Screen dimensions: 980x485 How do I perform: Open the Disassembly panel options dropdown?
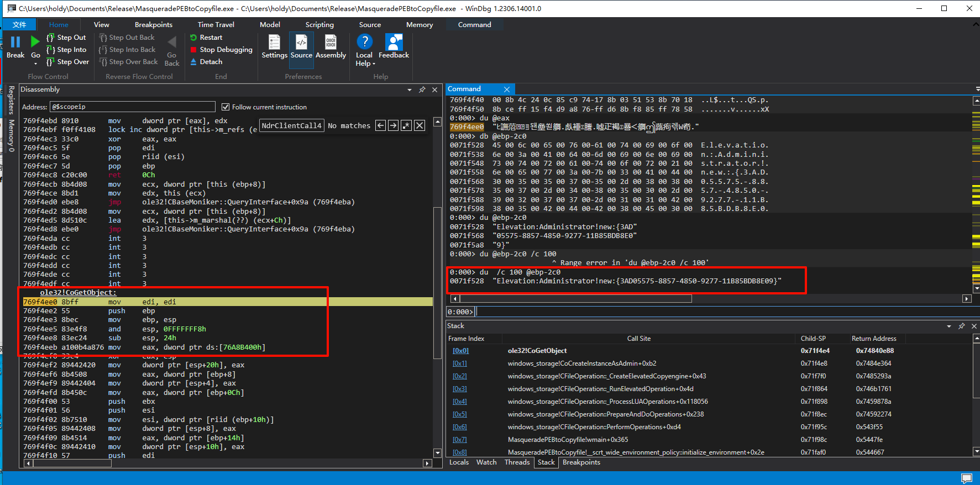point(410,89)
